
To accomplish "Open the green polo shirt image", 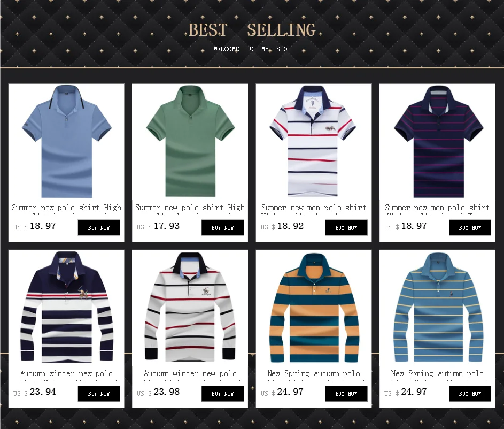I will click(190, 142).
